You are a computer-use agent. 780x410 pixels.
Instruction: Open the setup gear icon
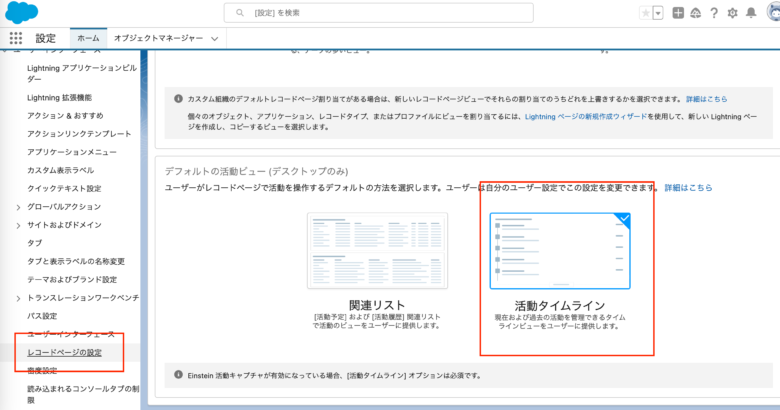732,13
